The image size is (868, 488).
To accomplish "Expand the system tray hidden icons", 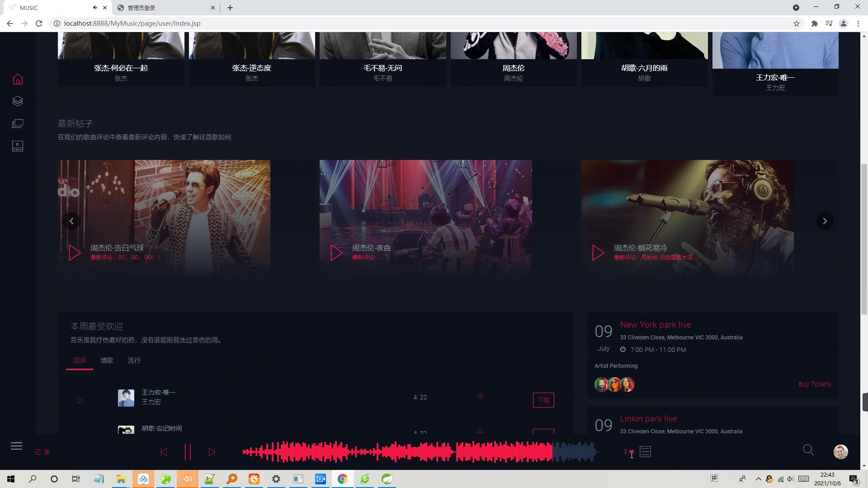I will pos(758,479).
